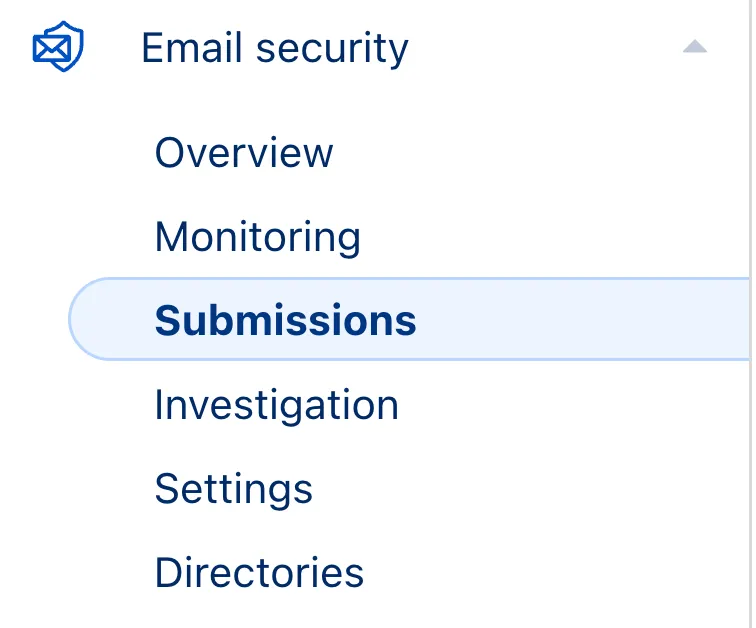Screen dimensions: 756x628
Task: Open the Overview page
Action: [x=243, y=153]
